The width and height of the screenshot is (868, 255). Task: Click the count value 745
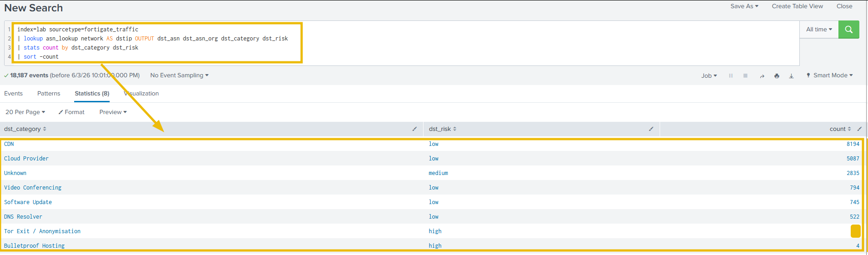pos(855,202)
